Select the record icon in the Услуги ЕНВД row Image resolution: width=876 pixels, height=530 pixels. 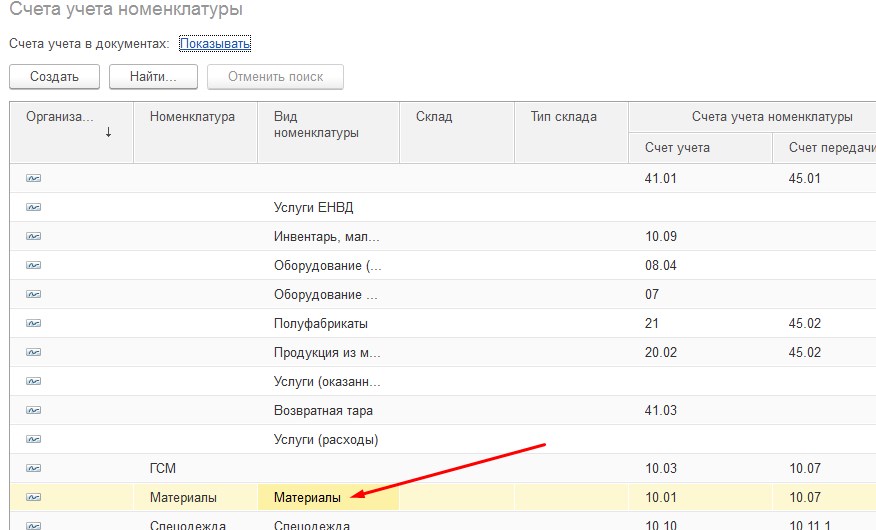[x=34, y=207]
